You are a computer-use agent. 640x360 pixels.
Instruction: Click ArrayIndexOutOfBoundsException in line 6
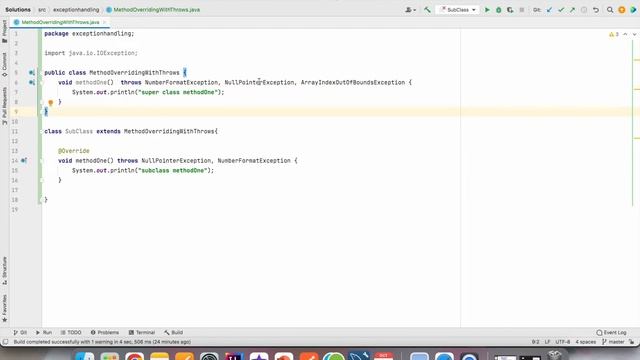(353, 82)
